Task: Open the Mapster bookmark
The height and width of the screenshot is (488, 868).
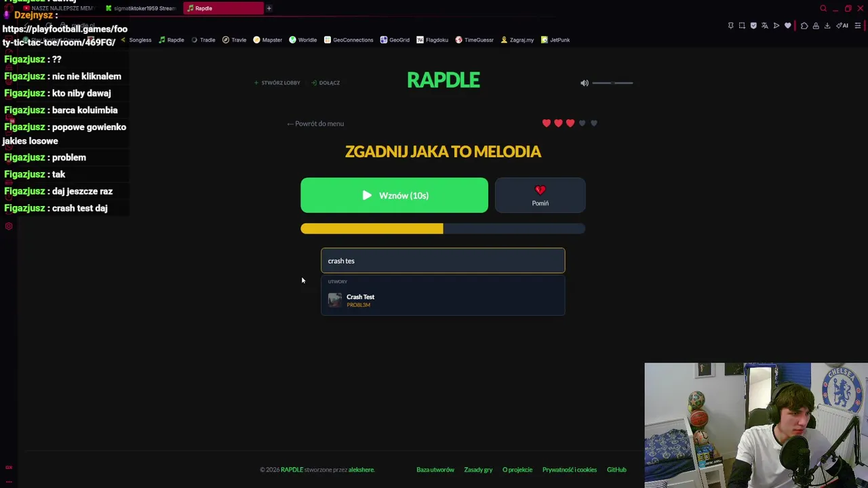Action: click(268, 40)
